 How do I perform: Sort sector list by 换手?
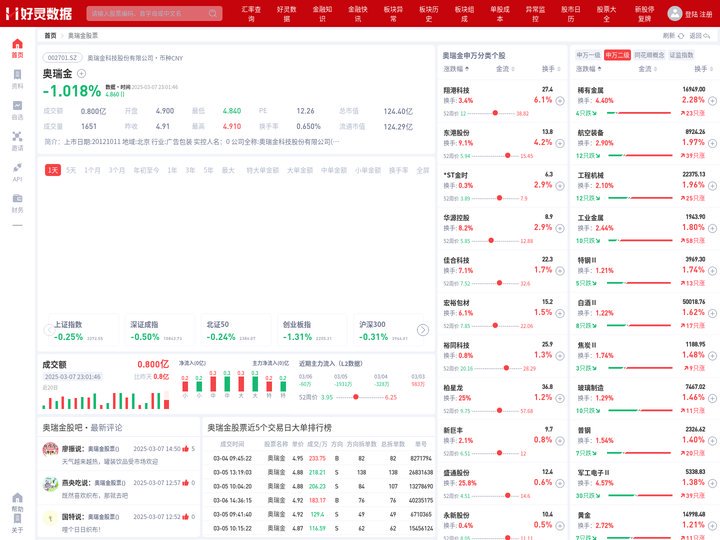[703, 69]
